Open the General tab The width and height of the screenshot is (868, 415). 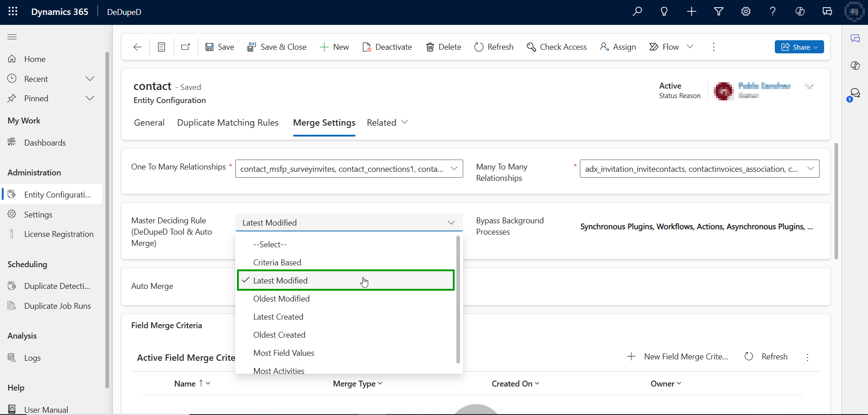click(149, 123)
